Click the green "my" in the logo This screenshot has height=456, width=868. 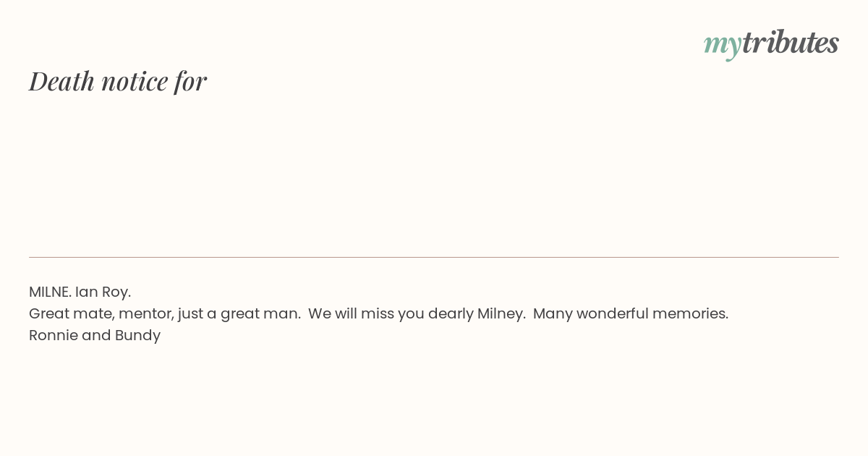pos(723,46)
